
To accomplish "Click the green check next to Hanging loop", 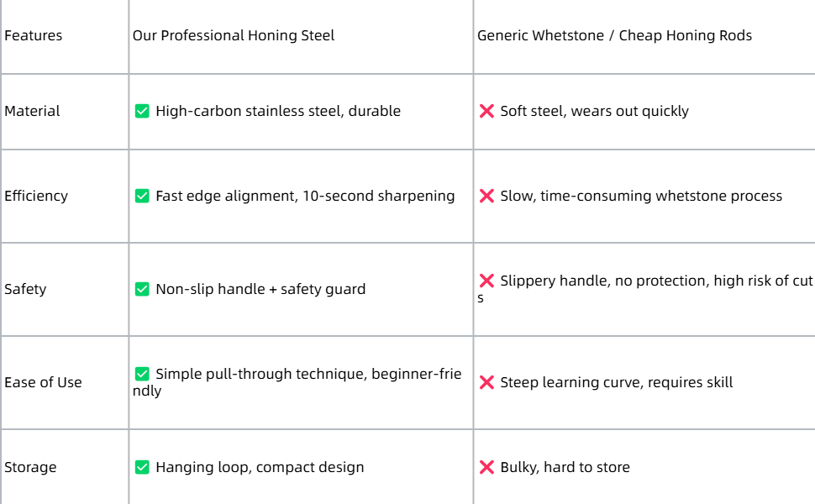I will pos(142,467).
